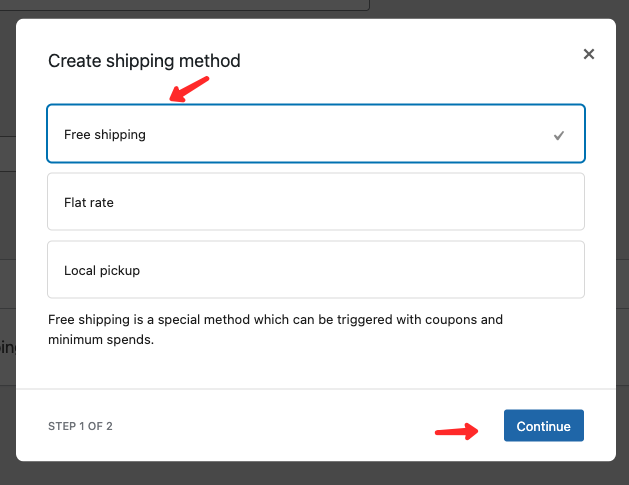Click the 'Local pickup' text label

pyautogui.click(x=102, y=271)
